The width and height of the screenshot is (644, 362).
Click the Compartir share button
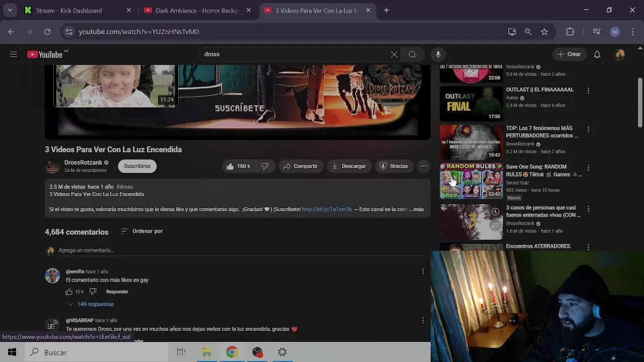[x=300, y=166]
